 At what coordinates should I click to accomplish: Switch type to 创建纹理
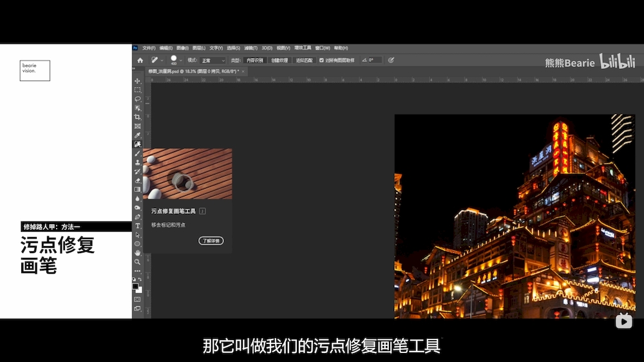click(x=279, y=60)
